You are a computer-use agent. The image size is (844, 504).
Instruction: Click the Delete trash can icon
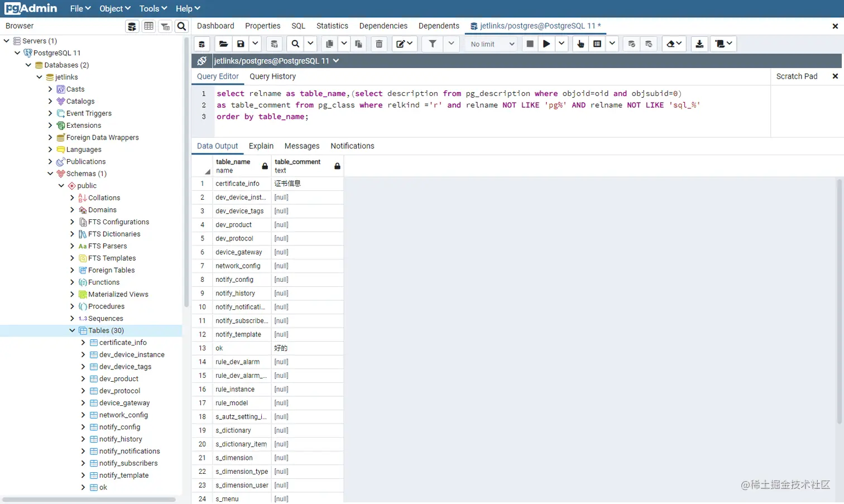[379, 44]
